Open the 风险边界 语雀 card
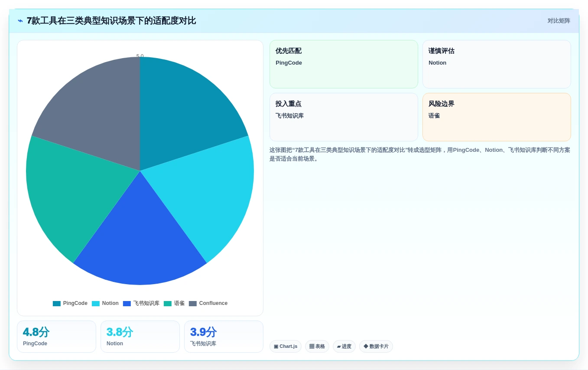The height and width of the screenshot is (370, 588). coord(497,117)
